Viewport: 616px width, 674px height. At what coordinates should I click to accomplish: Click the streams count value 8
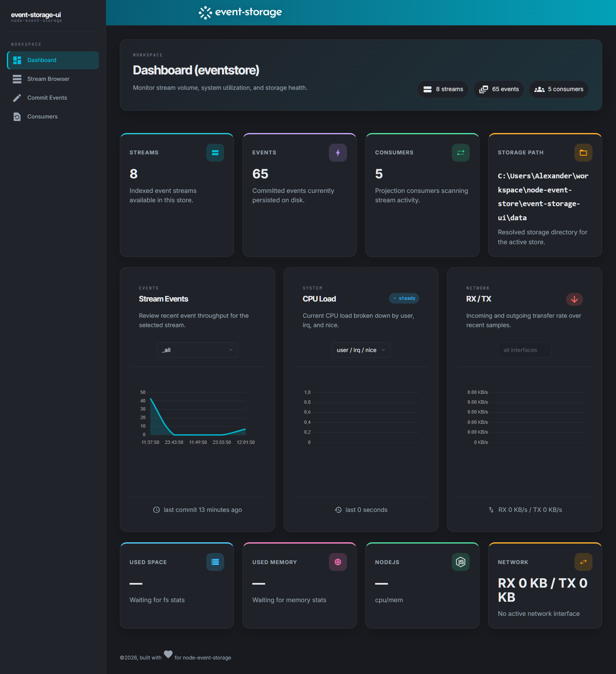133,174
